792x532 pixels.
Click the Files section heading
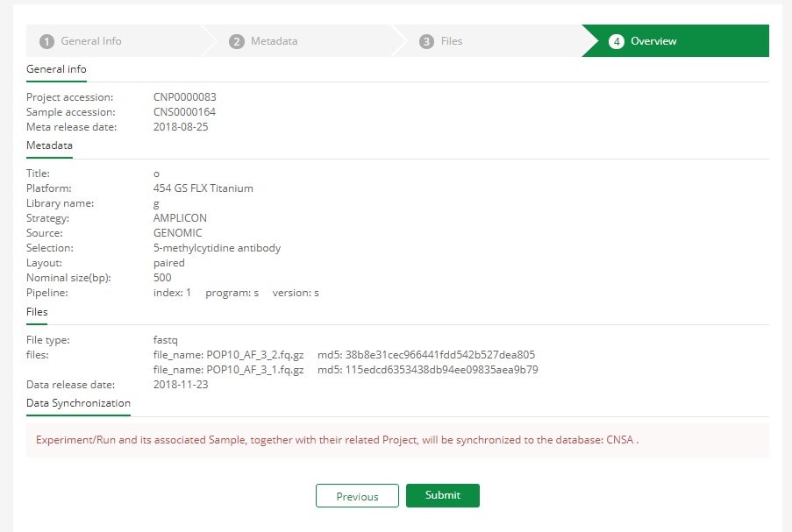[37, 312]
